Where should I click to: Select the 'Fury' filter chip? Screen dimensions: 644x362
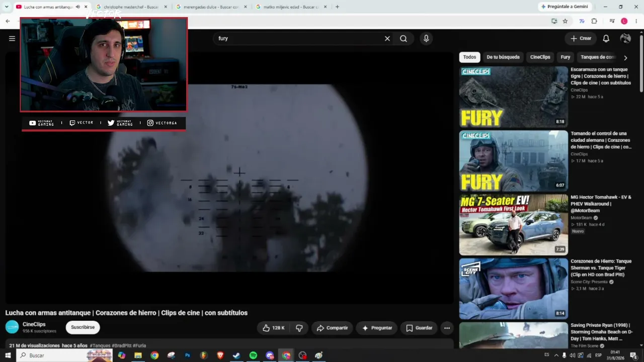[x=566, y=57]
